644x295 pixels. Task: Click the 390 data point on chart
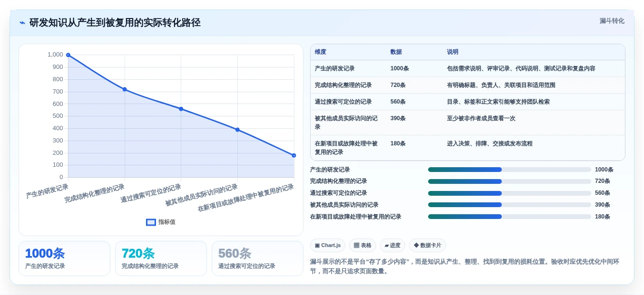pyautogui.click(x=237, y=130)
